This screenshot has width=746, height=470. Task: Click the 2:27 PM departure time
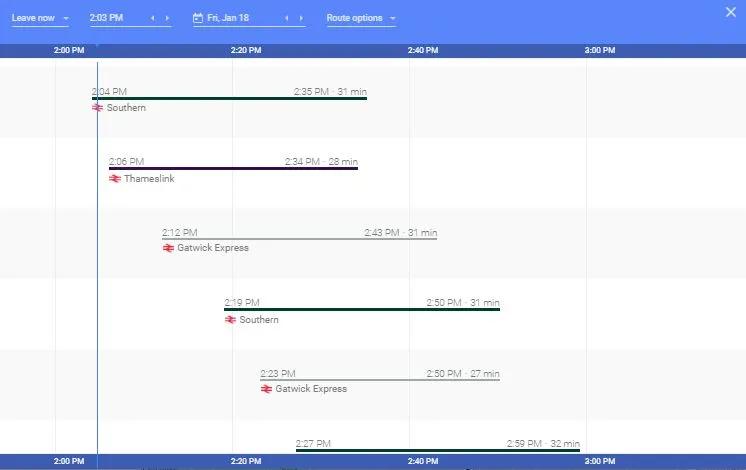(x=313, y=443)
